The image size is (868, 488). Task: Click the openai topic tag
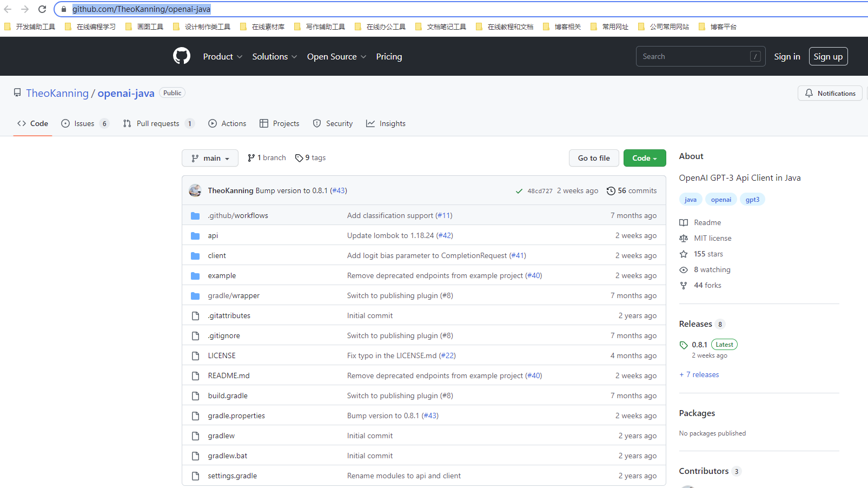click(x=721, y=199)
